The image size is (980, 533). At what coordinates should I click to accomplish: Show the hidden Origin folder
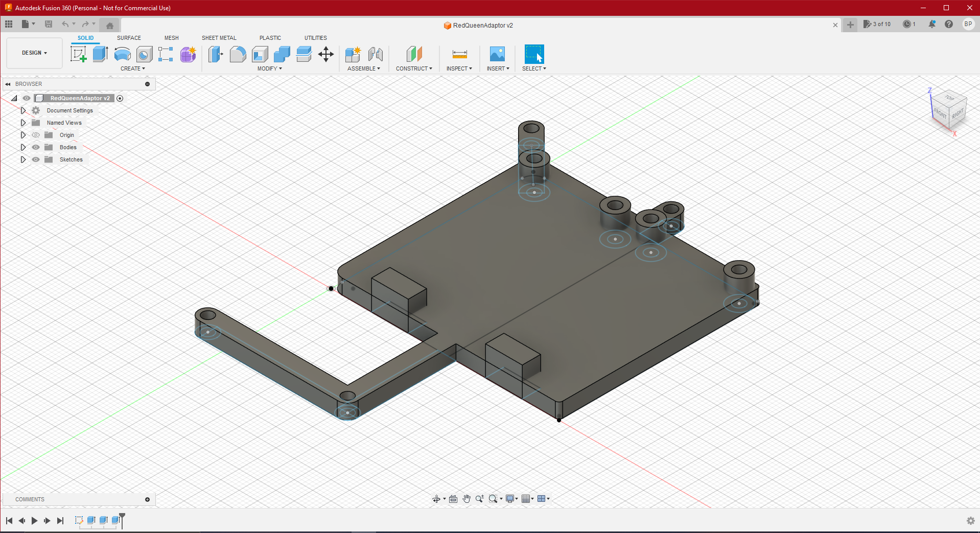[36, 135]
